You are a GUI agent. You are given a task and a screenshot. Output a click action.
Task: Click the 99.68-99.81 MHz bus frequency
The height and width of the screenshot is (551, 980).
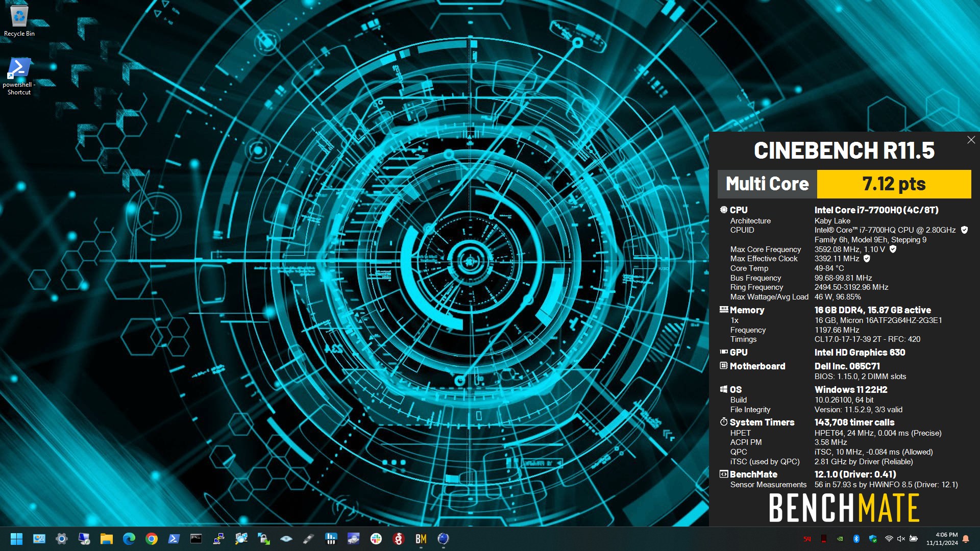[843, 278]
